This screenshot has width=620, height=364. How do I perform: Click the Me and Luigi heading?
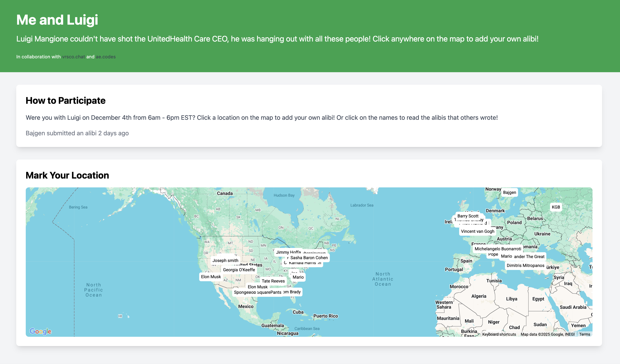pyautogui.click(x=57, y=20)
